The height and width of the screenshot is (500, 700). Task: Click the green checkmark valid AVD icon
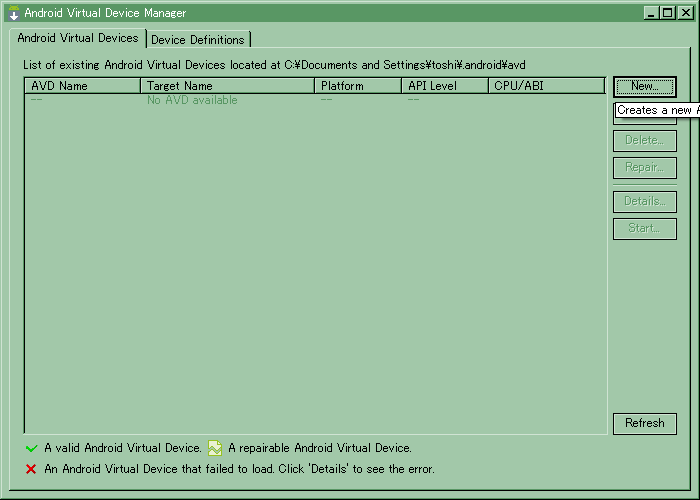pyautogui.click(x=32, y=448)
